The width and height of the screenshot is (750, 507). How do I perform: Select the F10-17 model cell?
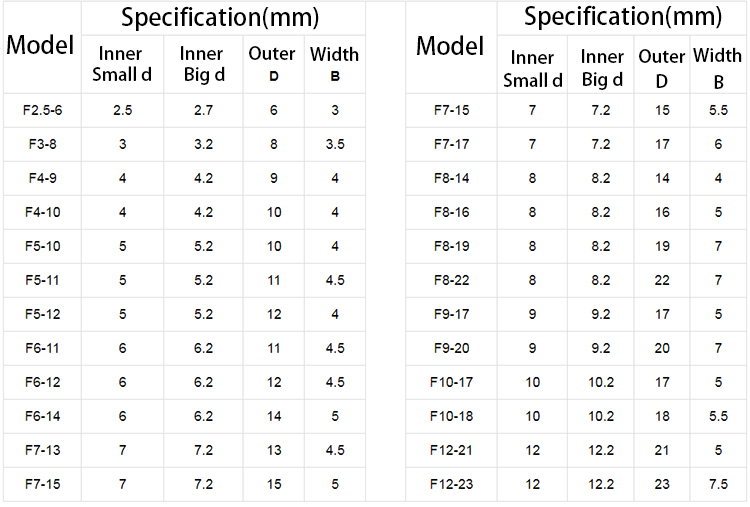pyautogui.click(x=452, y=382)
